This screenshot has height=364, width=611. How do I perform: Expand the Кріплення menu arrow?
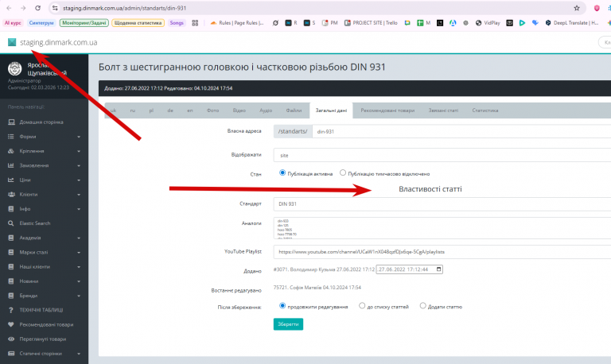(x=79, y=152)
